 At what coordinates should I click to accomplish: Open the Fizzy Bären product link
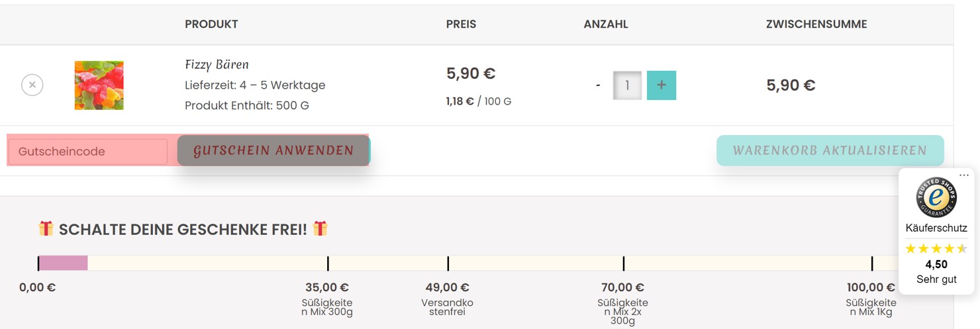[217, 64]
